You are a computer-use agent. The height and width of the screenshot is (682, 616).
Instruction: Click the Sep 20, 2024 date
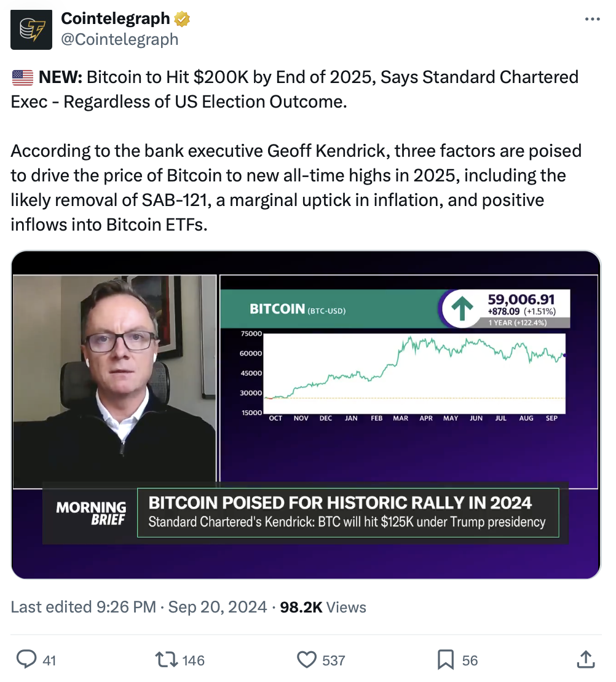[218, 607]
